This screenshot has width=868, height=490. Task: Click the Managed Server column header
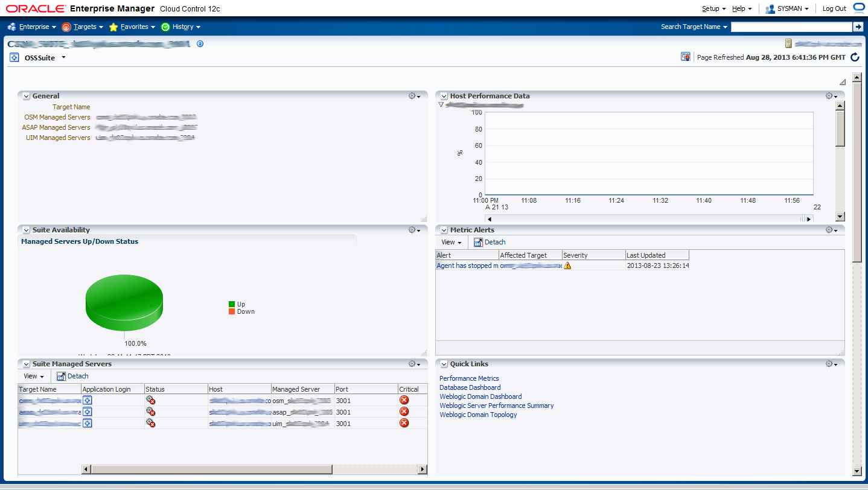[x=302, y=389]
